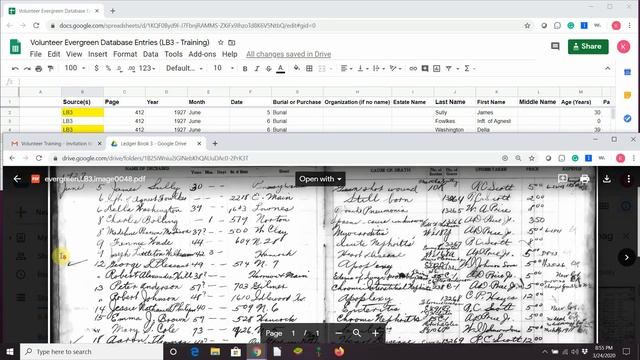The width and height of the screenshot is (640, 360).
Task: Click the Redo icon in Sheets toolbar
Action: (x=27, y=69)
